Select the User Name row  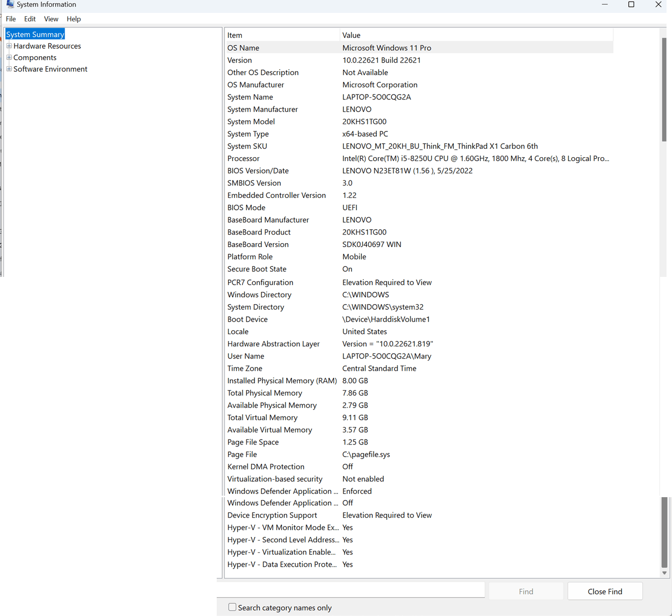(419, 356)
